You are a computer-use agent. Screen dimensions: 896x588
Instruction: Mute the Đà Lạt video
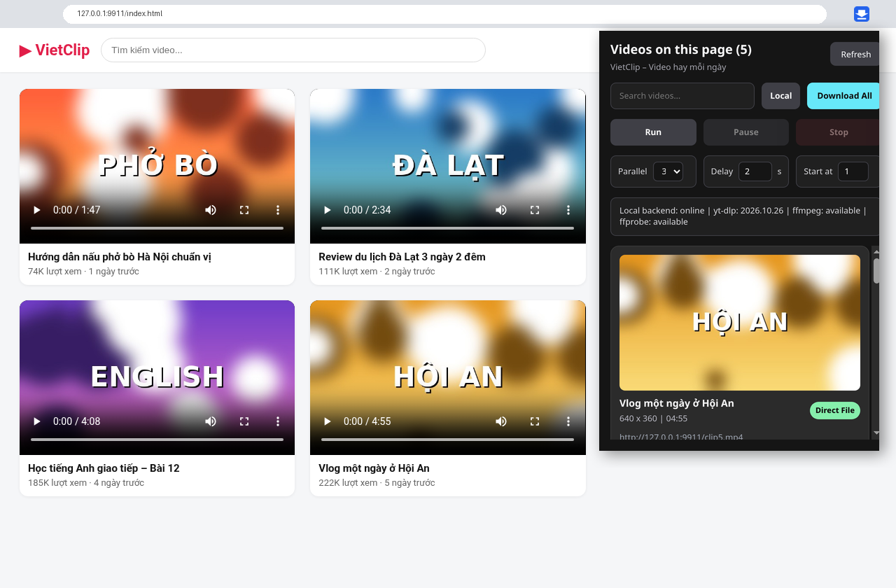pos(501,210)
